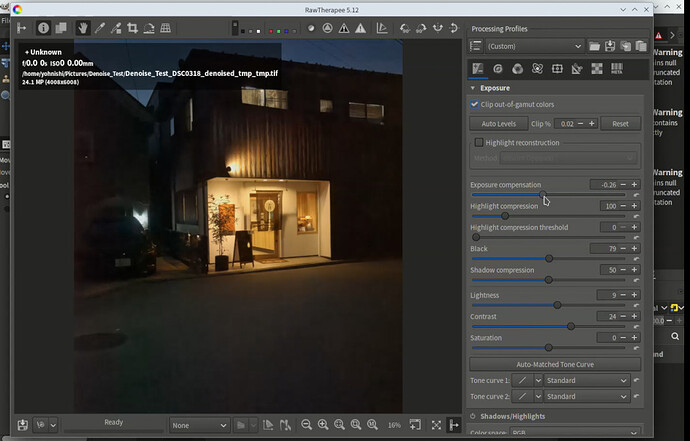Save current processing profile icon
The width and height of the screenshot is (690, 441).
tap(610, 46)
